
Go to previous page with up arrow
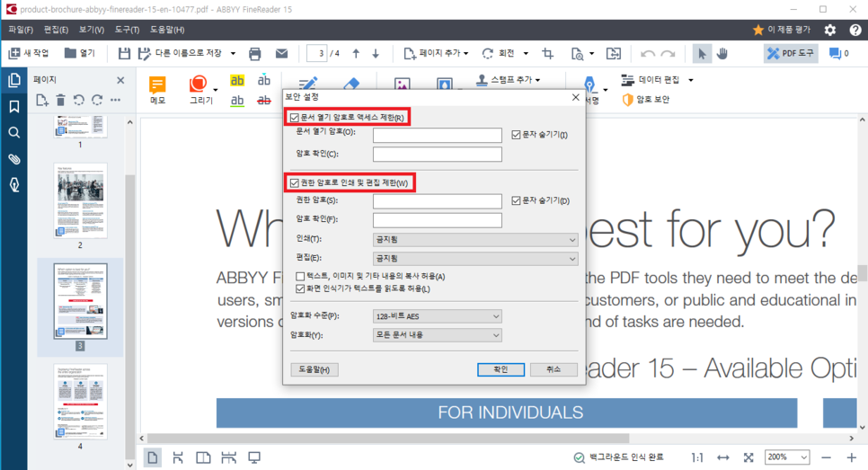click(x=356, y=54)
